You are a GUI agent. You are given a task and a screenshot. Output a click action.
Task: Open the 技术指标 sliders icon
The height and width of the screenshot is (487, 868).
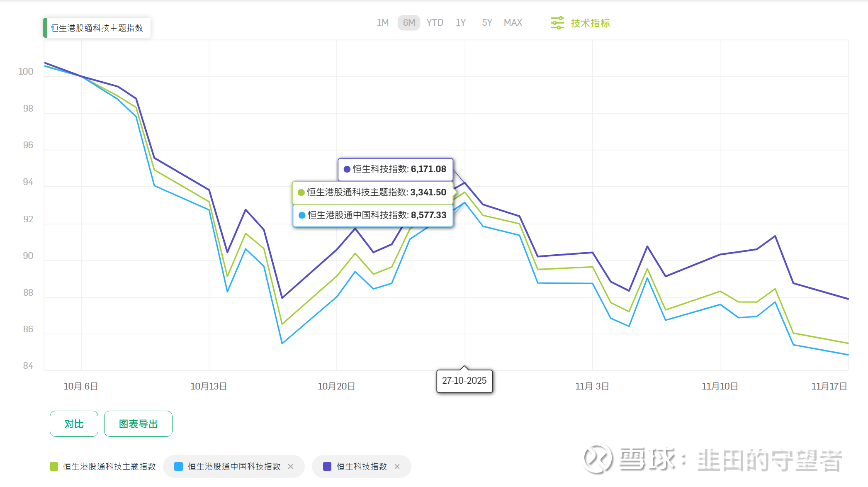[557, 23]
